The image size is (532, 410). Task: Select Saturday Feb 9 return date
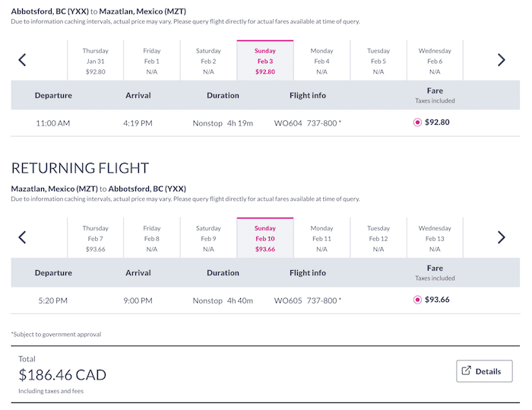tap(208, 238)
